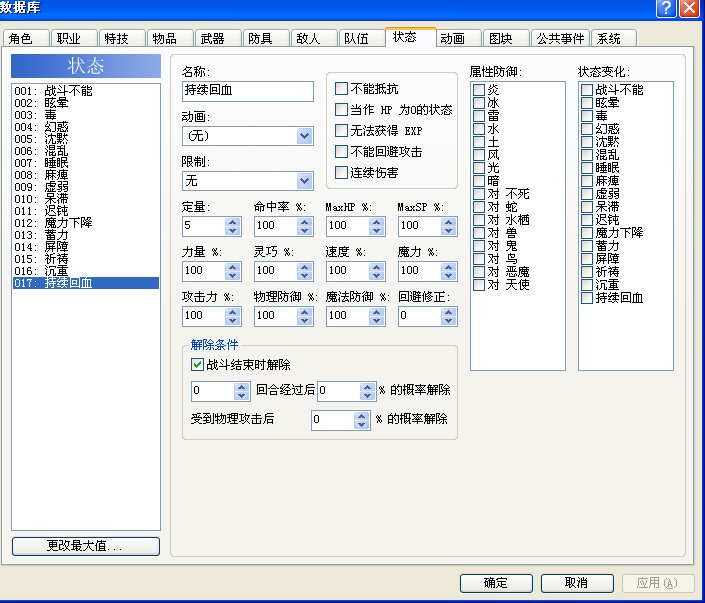The width and height of the screenshot is (705, 603).
Task: Go to the 敌人 tab
Action: [314, 39]
